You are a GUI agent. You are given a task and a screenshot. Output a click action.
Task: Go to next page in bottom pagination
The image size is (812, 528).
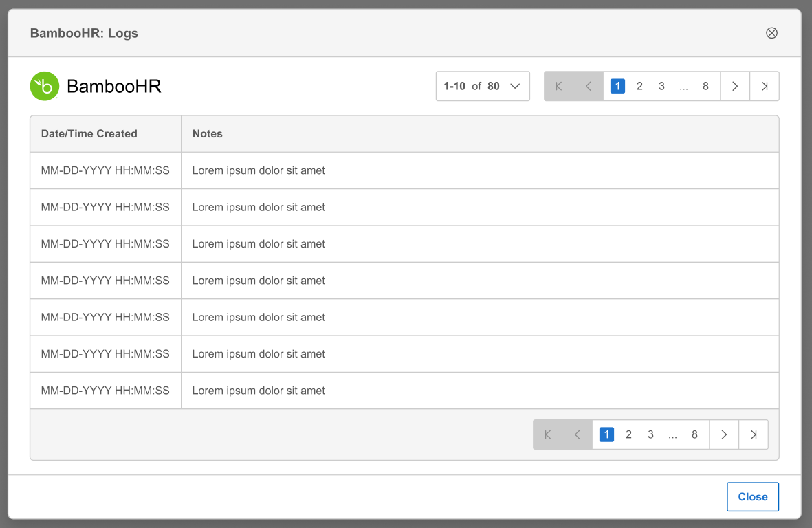click(724, 434)
